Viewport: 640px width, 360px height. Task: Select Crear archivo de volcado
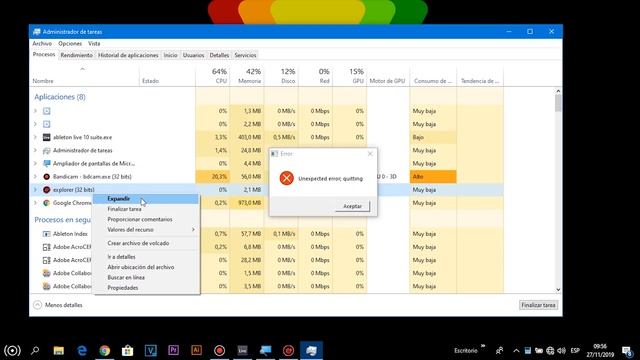(x=146, y=243)
